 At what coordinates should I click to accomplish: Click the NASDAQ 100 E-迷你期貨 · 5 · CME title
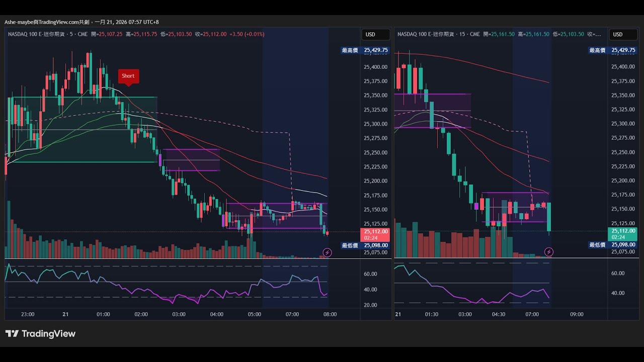[48, 34]
